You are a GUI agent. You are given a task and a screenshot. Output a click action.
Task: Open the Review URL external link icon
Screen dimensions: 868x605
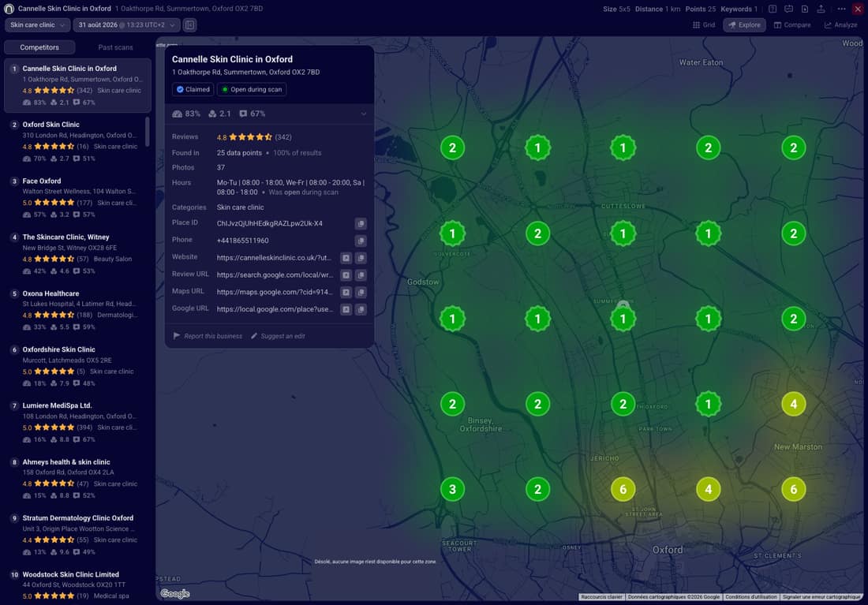pos(346,275)
